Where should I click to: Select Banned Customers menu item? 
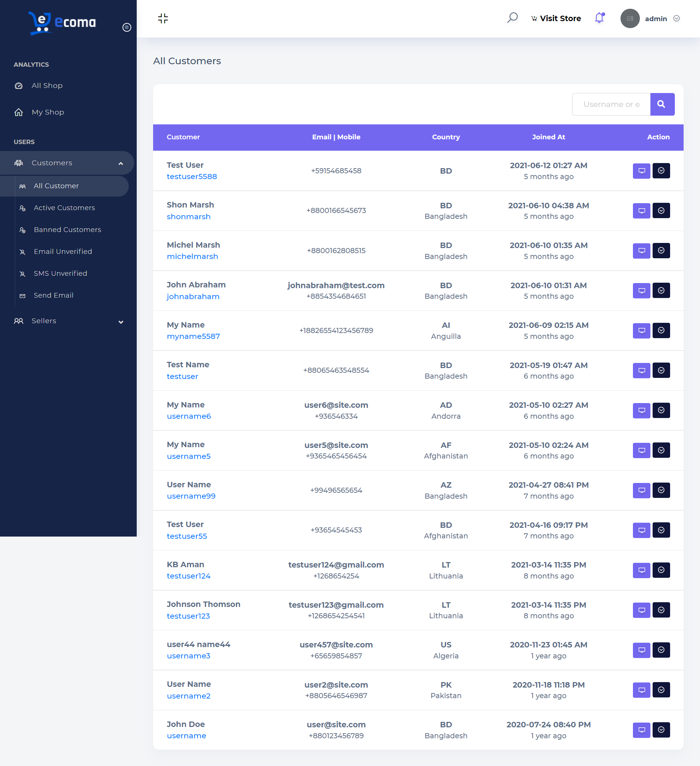(67, 229)
